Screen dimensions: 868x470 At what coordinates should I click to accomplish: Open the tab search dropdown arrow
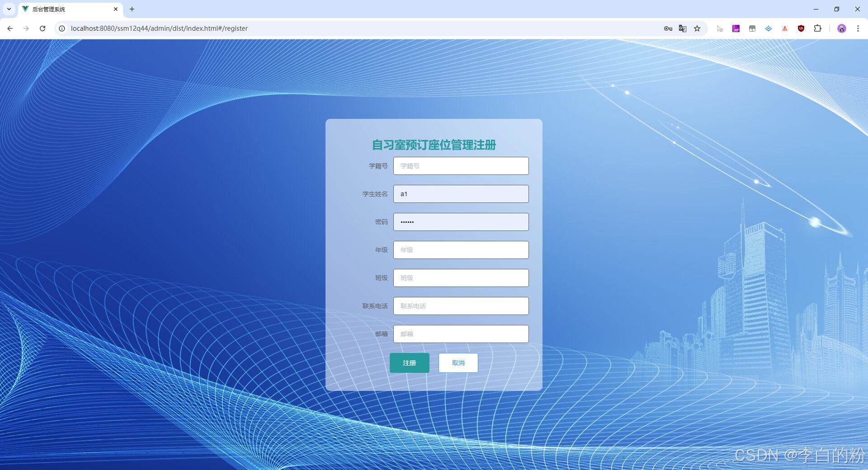click(9, 9)
